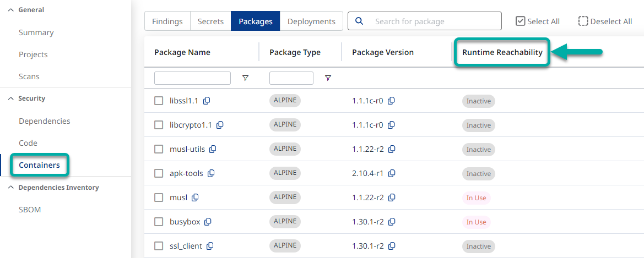Collapse the Dependencies Inventory section
Viewport: 644px width, 258px height.
10,188
